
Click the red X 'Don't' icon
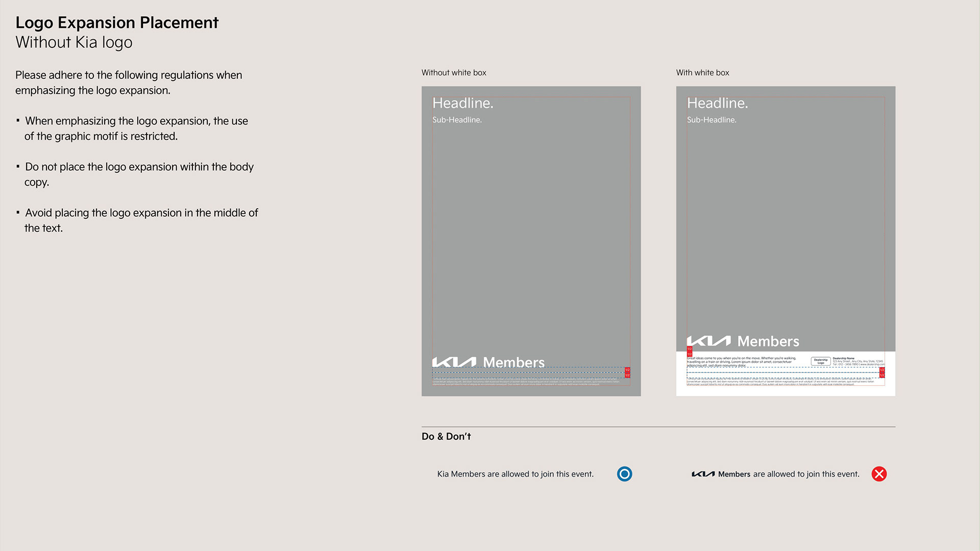coord(879,474)
